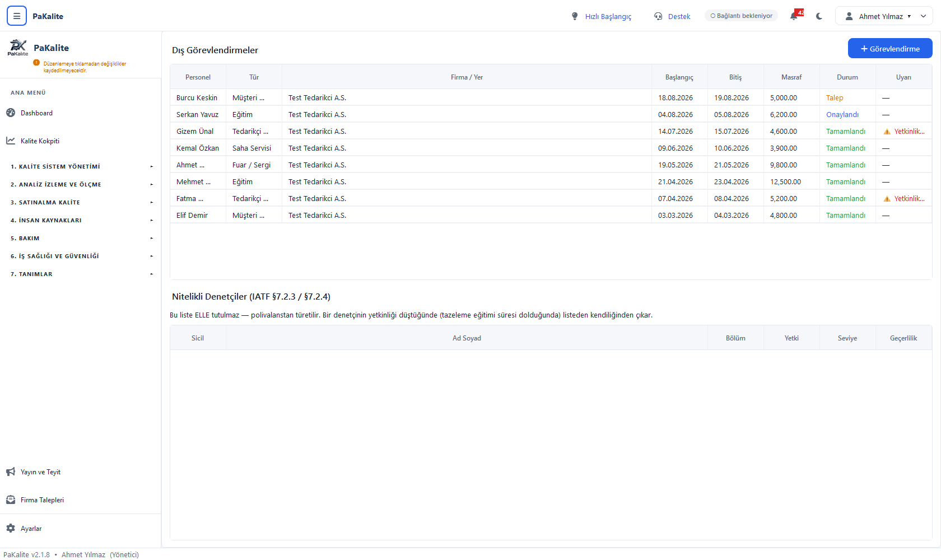The width and height of the screenshot is (941, 560).
Task: Click the Fuar / Sergi type cell
Action: [254, 165]
